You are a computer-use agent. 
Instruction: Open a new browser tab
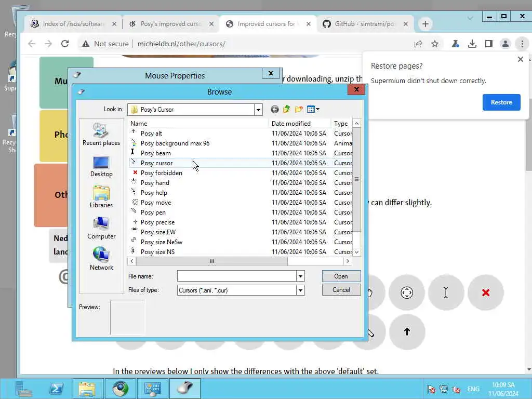(x=425, y=24)
